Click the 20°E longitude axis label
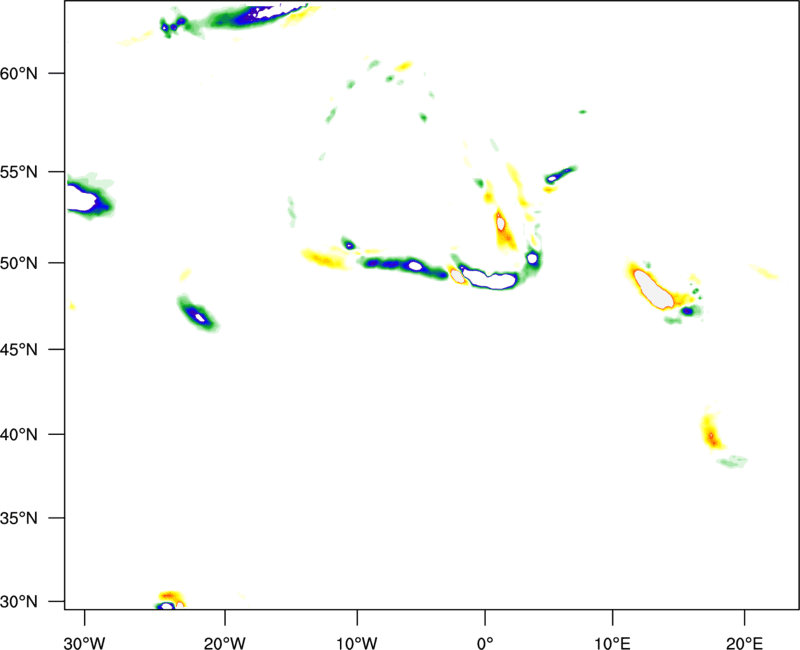The height and width of the screenshot is (650, 800). click(744, 643)
